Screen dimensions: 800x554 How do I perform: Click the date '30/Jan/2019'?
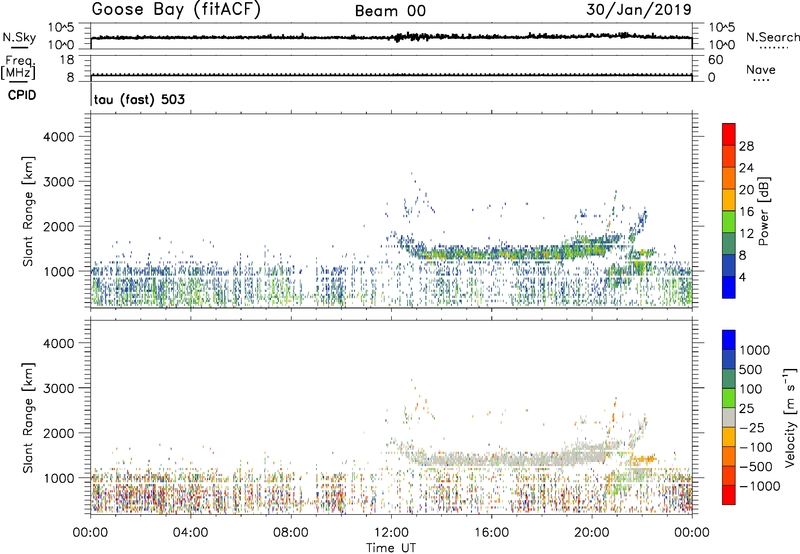click(639, 10)
